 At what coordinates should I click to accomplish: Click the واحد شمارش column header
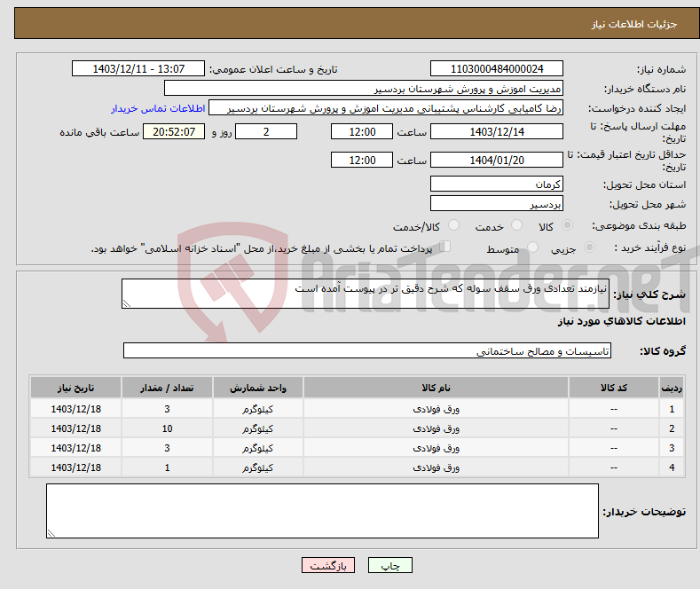pyautogui.click(x=257, y=388)
